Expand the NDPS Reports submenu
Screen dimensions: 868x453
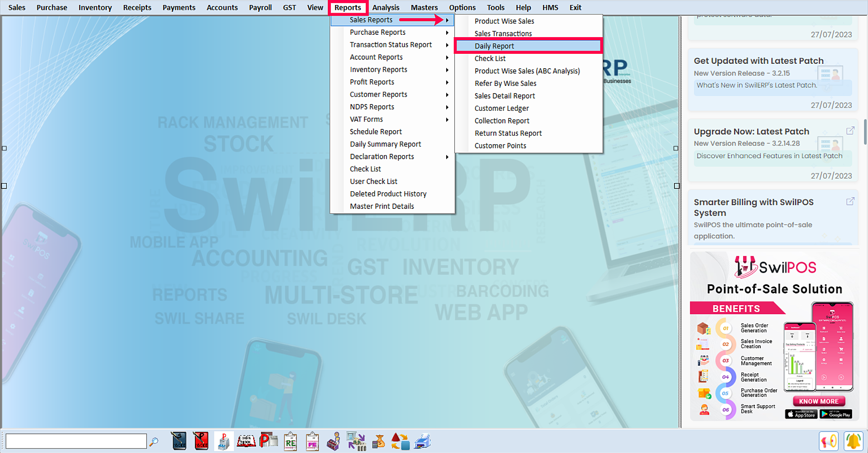(392, 107)
